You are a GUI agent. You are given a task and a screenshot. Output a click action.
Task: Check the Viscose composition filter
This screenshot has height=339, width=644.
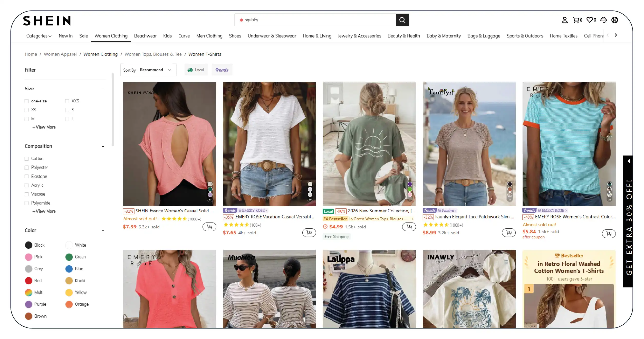[26, 194]
